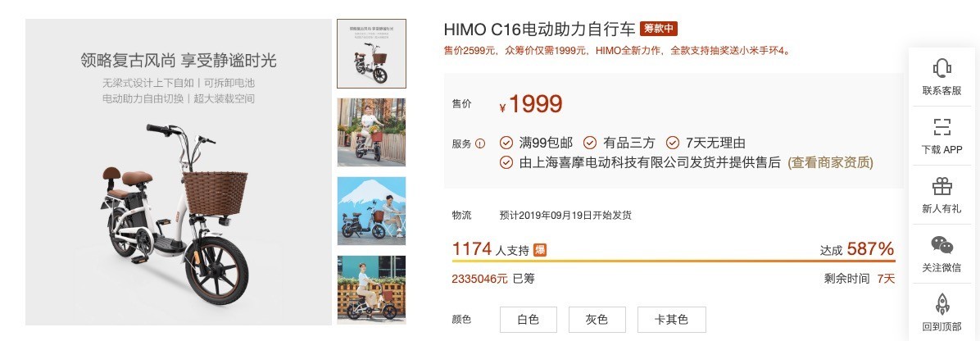Screen dimensions: 980x341
Task: Click the 筹款中 status badge
Action: pyautogui.click(x=659, y=29)
